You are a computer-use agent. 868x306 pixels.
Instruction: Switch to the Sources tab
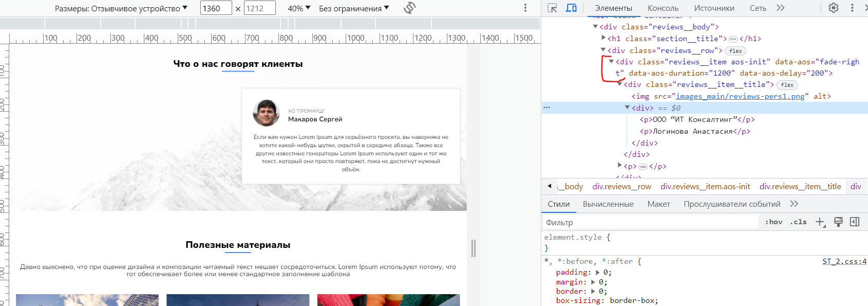point(714,8)
